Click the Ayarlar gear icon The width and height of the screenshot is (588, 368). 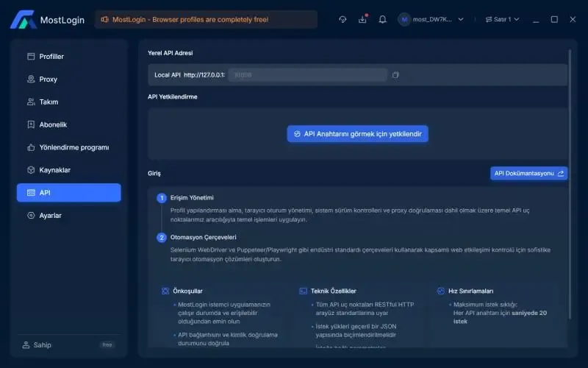pos(31,215)
